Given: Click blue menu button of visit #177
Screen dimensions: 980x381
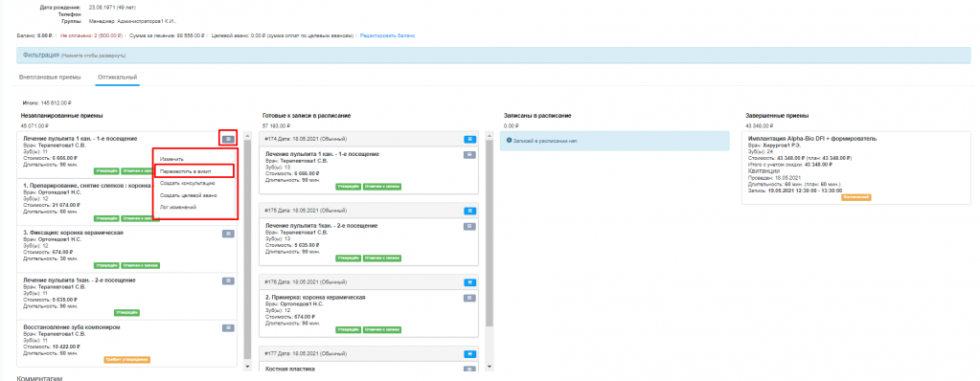Looking at the screenshot, I should 469,354.
